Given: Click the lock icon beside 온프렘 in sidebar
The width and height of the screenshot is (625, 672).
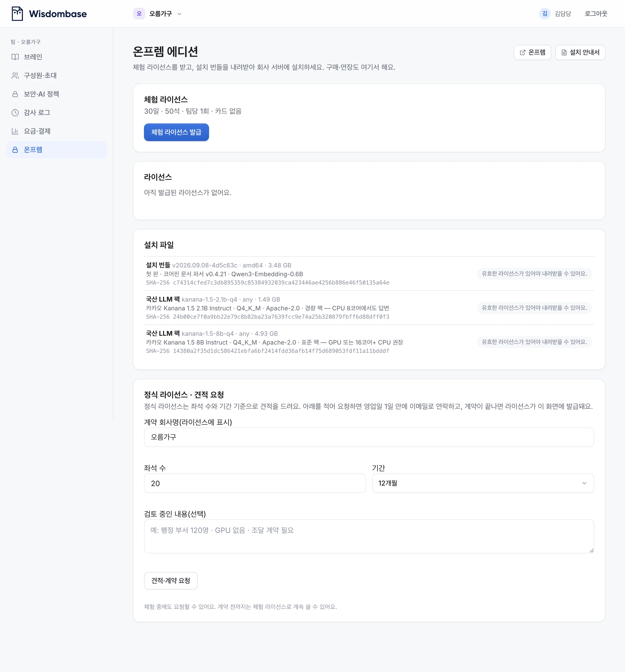Looking at the screenshot, I should pyautogui.click(x=15, y=150).
